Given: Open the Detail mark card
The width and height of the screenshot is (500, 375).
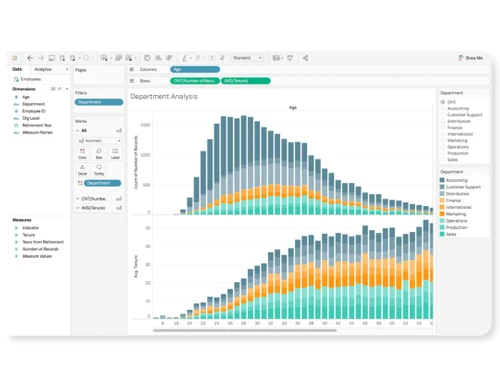Looking at the screenshot, I should pos(82,170).
